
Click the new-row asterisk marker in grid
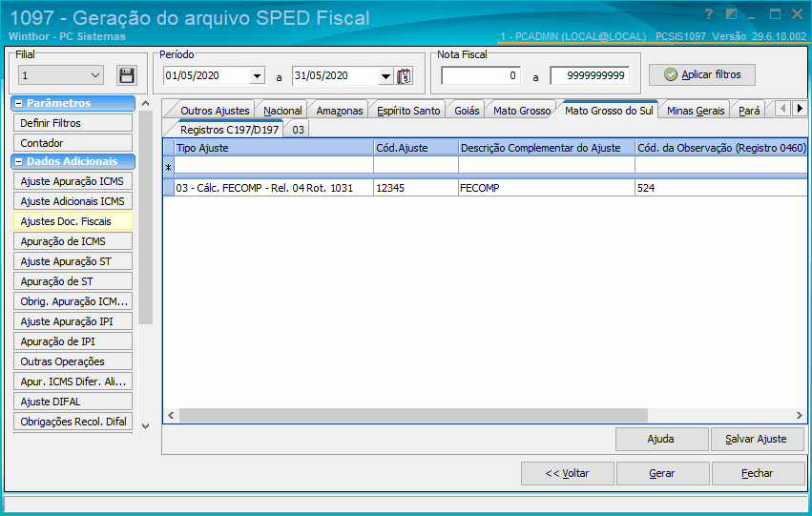[x=168, y=167]
